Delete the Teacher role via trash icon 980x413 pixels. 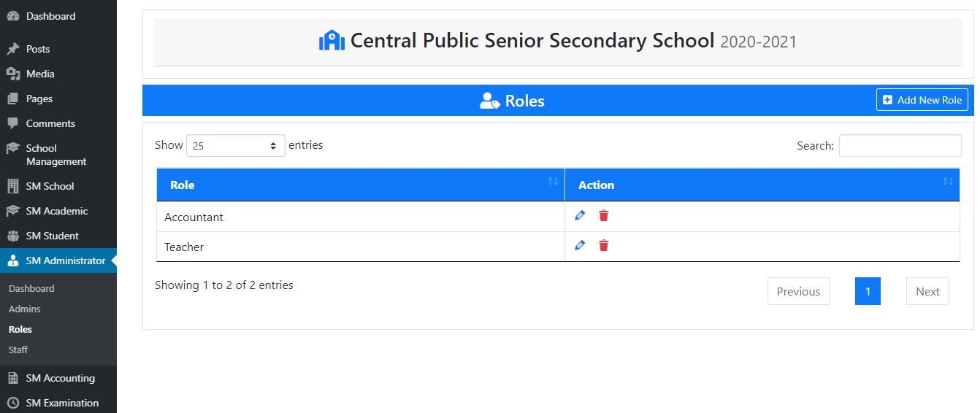pos(604,246)
